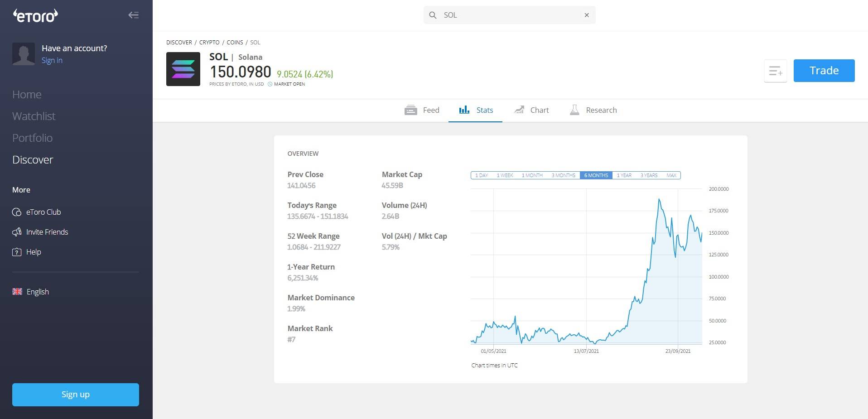Set chart range to MAX

coord(671,175)
